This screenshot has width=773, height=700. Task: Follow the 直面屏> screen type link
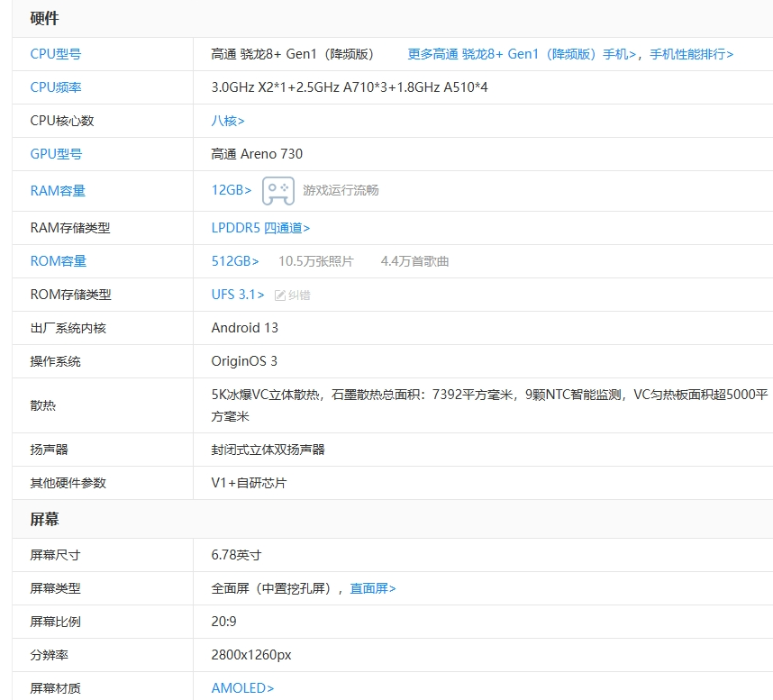pyautogui.click(x=373, y=588)
